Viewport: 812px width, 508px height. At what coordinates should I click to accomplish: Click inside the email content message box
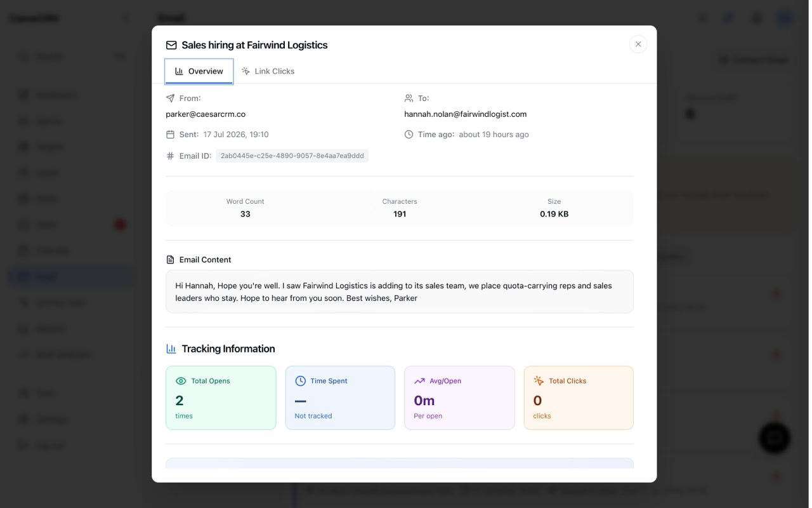click(x=400, y=291)
